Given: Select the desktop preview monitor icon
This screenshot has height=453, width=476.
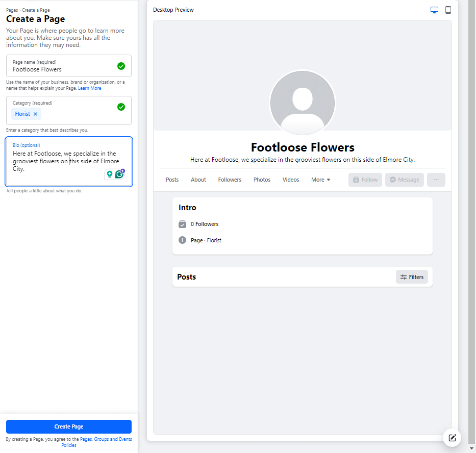Looking at the screenshot, I should click(x=434, y=10).
